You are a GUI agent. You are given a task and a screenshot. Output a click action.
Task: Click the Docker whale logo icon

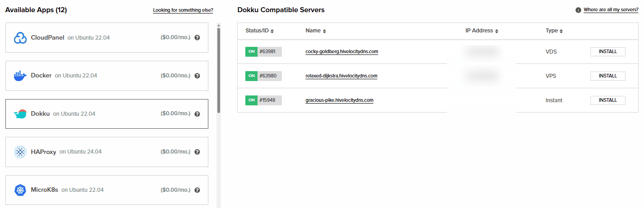point(20,76)
